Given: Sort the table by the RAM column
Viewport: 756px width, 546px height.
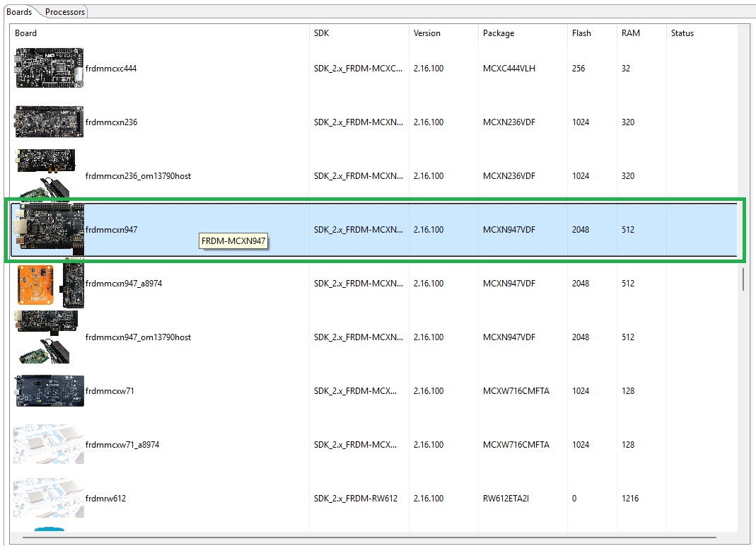Looking at the screenshot, I should click(631, 33).
